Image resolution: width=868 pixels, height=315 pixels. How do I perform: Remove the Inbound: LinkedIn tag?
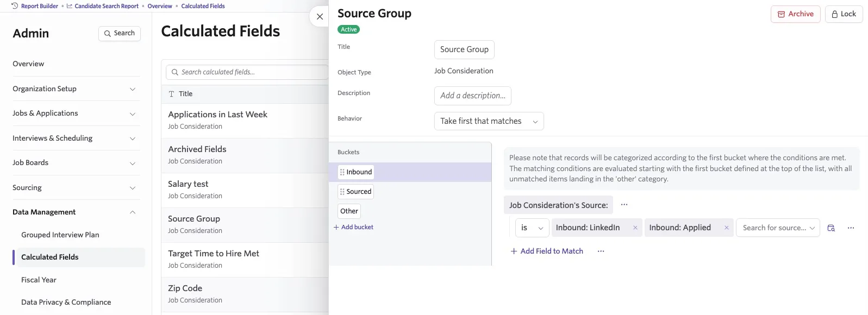635,228
